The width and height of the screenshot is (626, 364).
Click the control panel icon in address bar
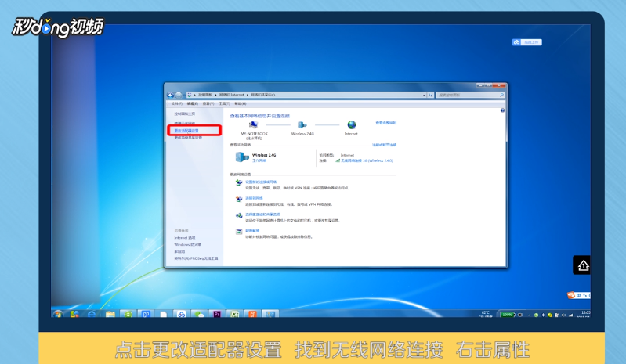[x=190, y=95]
